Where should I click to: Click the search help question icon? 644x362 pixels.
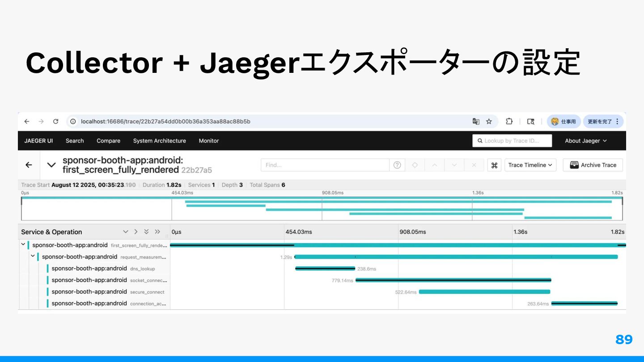pos(397,165)
